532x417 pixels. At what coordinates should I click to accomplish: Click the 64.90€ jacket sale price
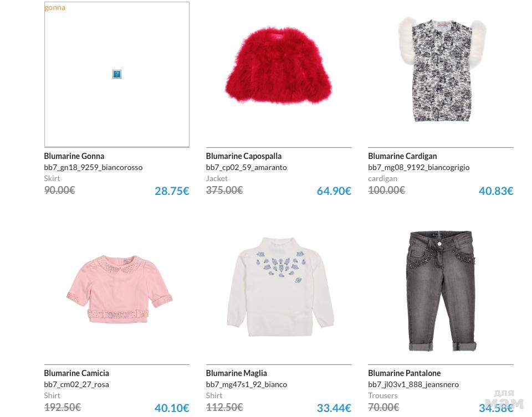point(334,191)
